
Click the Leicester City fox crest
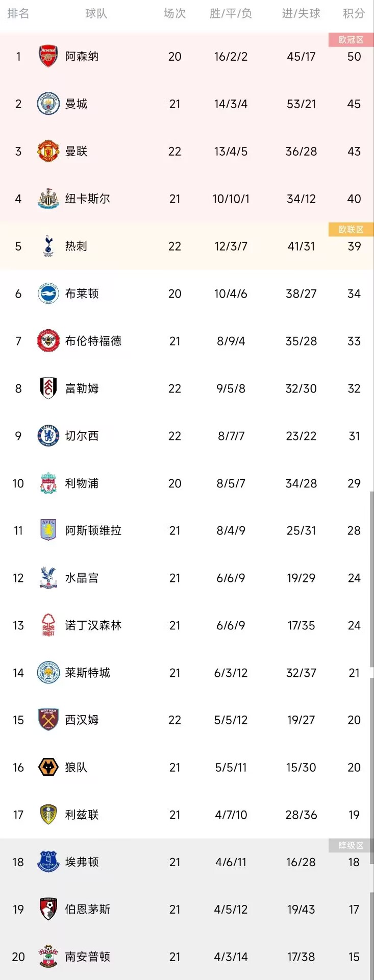(x=48, y=672)
